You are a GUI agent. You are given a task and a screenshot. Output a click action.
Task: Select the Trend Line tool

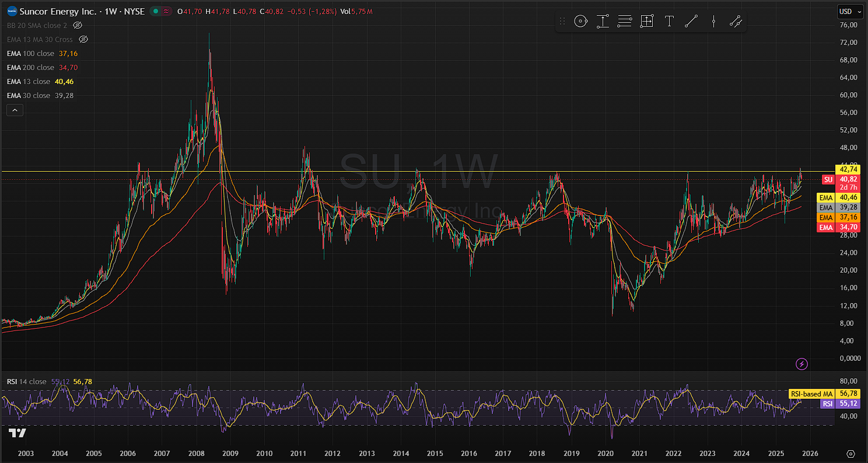point(691,22)
